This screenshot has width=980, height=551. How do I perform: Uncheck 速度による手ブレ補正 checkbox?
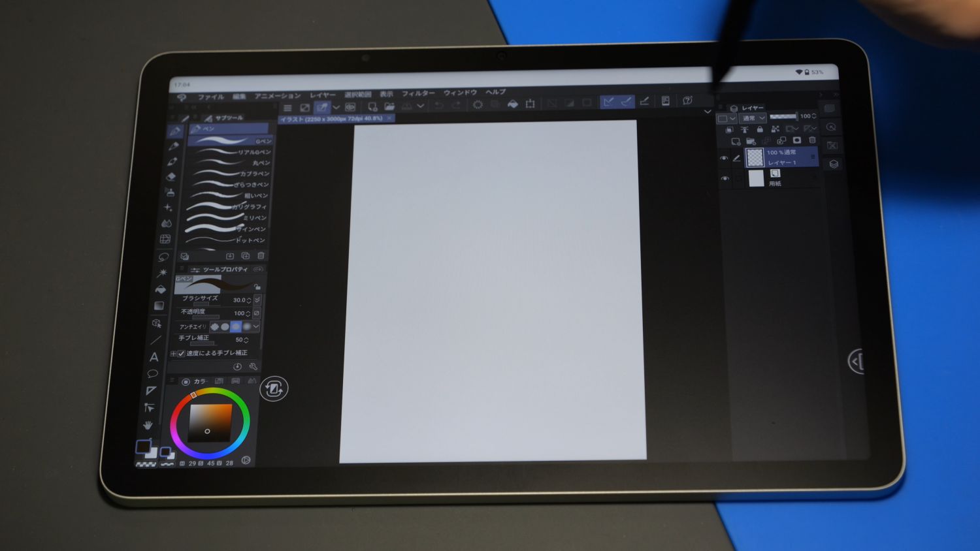[182, 354]
